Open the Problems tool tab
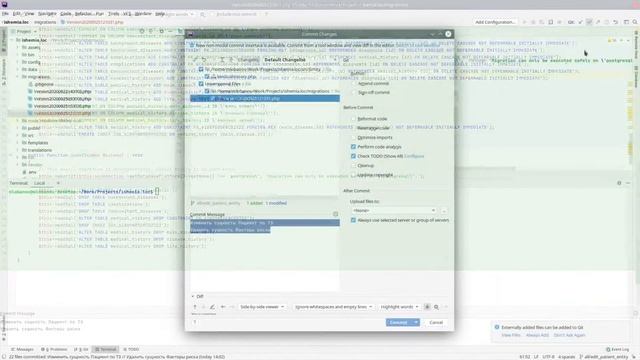 [54, 349]
